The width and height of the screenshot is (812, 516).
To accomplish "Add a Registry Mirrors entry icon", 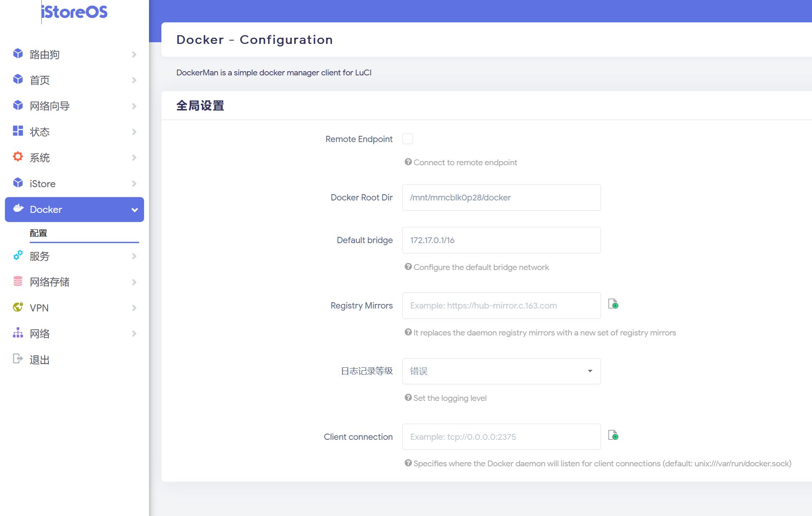I will [x=613, y=304].
